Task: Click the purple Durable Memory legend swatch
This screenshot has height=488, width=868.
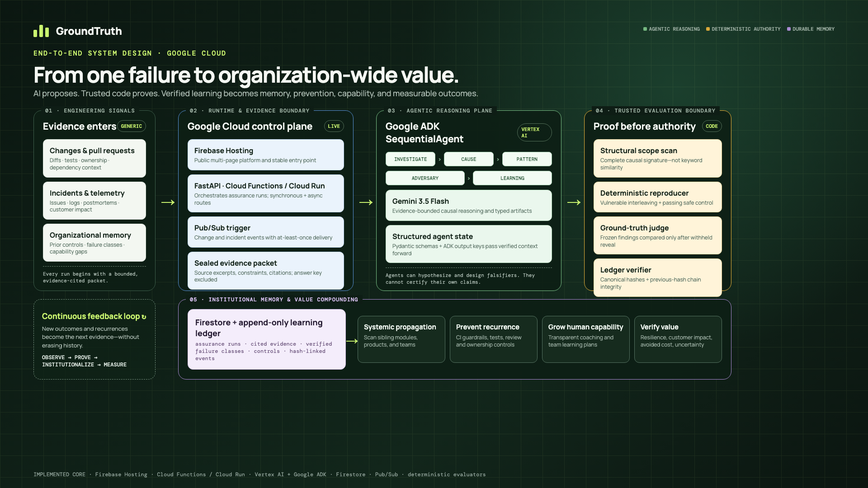Action: 789,29
